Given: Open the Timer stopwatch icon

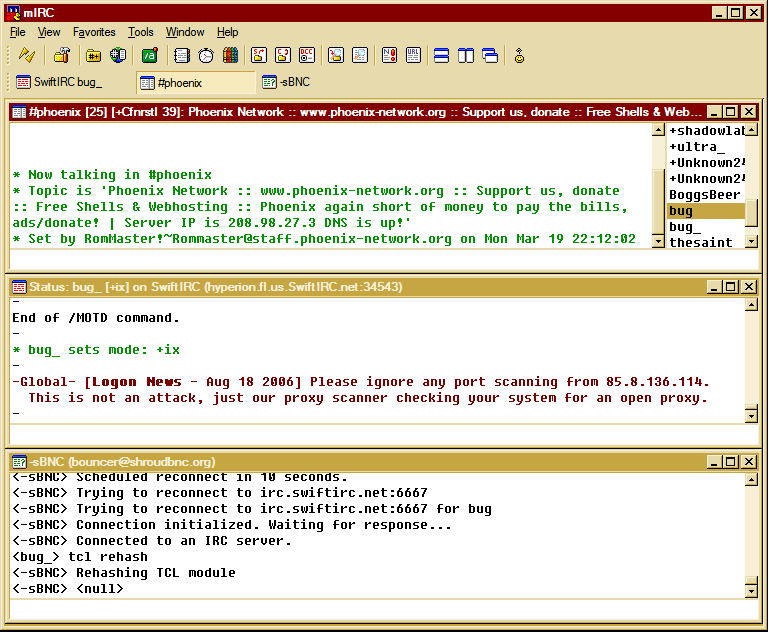Looking at the screenshot, I should 206,55.
